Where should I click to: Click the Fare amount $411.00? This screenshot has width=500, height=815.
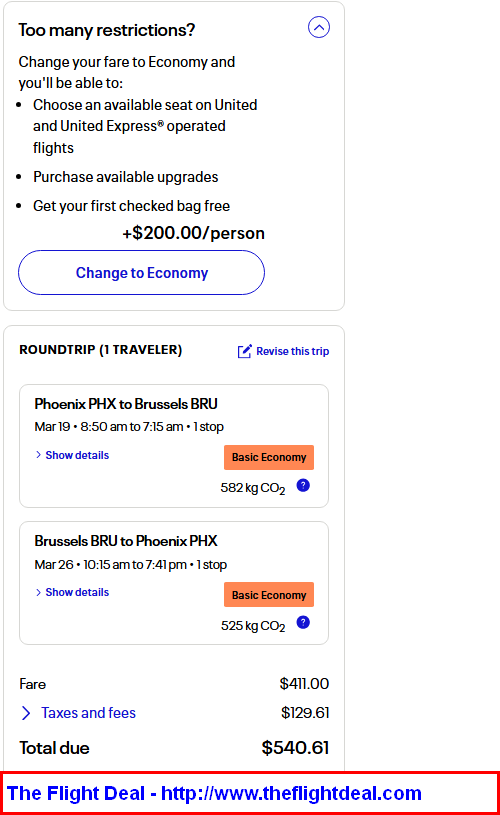[x=304, y=683]
